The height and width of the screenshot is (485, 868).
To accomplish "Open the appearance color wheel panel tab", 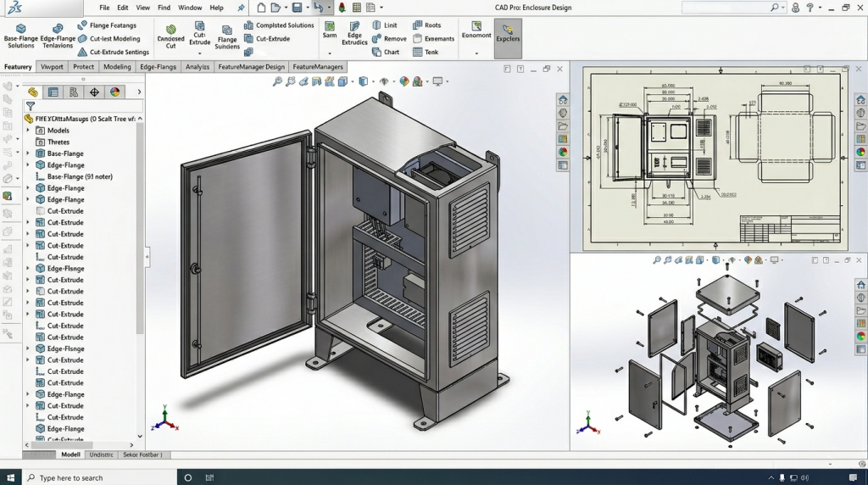I will tap(114, 92).
